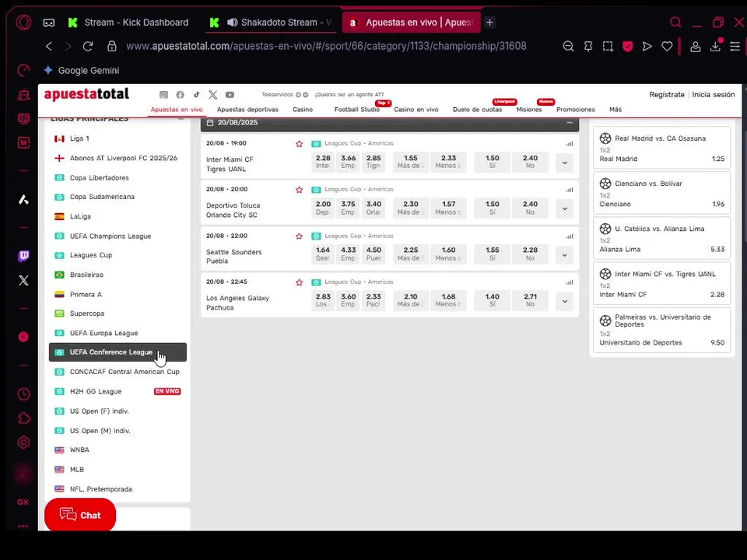Image resolution: width=747 pixels, height=560 pixels.
Task: Open Duelo de cuotas tab
Action: (477, 110)
